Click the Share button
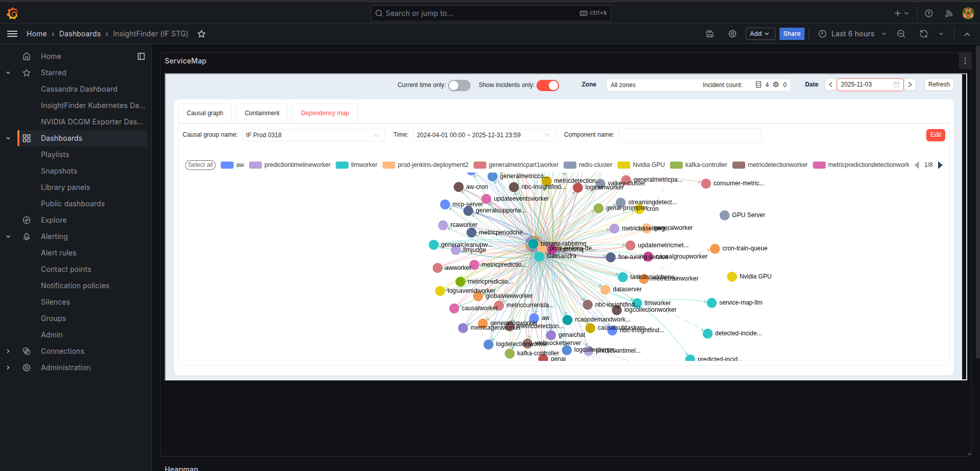980x471 pixels. 791,34
